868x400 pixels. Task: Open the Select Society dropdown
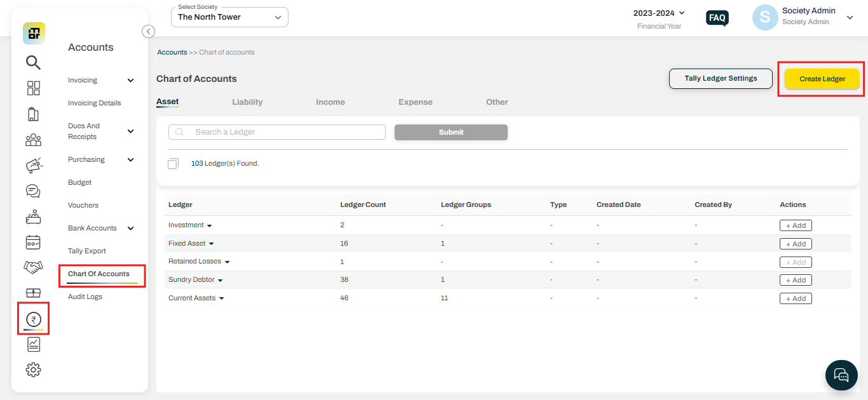229,17
